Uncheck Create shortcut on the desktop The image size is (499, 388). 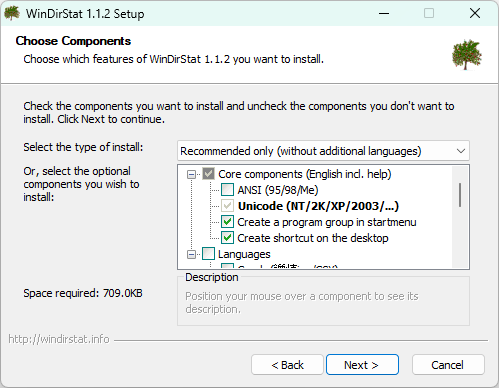click(x=227, y=238)
